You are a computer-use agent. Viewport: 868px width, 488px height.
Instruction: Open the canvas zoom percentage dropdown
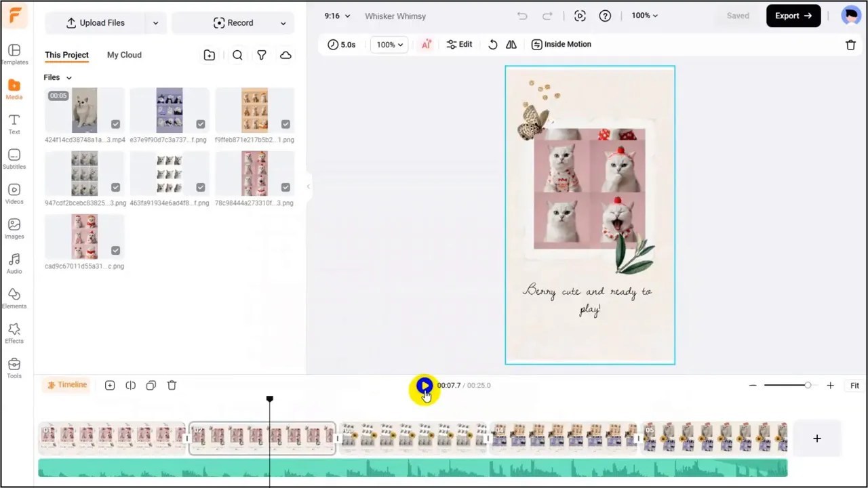click(x=643, y=15)
